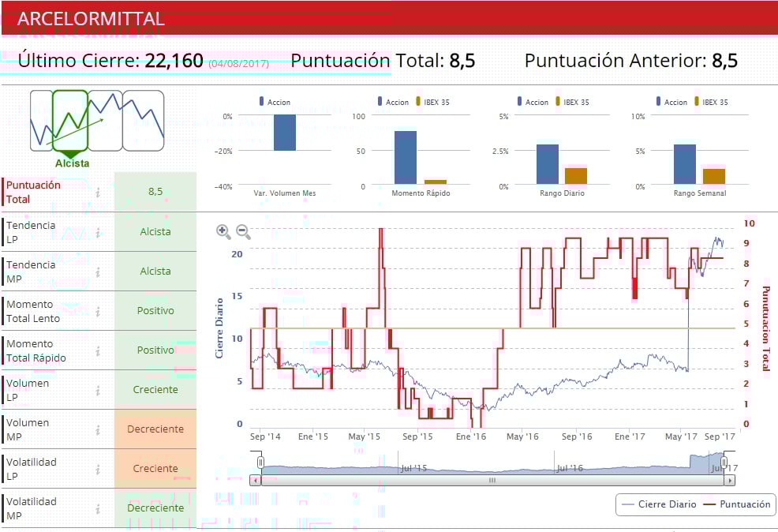778x532 pixels.
Task: Open info icon for Volatilidad MP row
Action: (x=98, y=508)
